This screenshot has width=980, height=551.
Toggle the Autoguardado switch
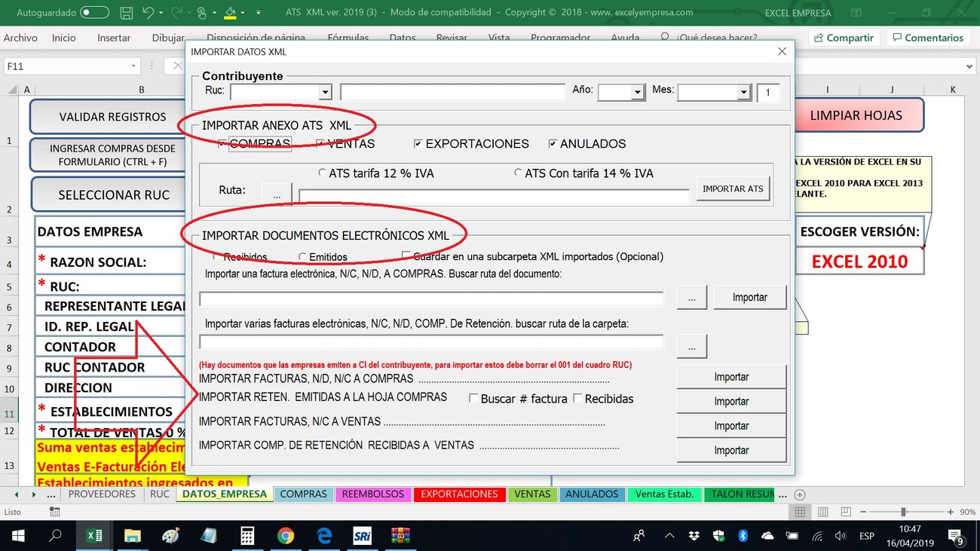click(94, 13)
